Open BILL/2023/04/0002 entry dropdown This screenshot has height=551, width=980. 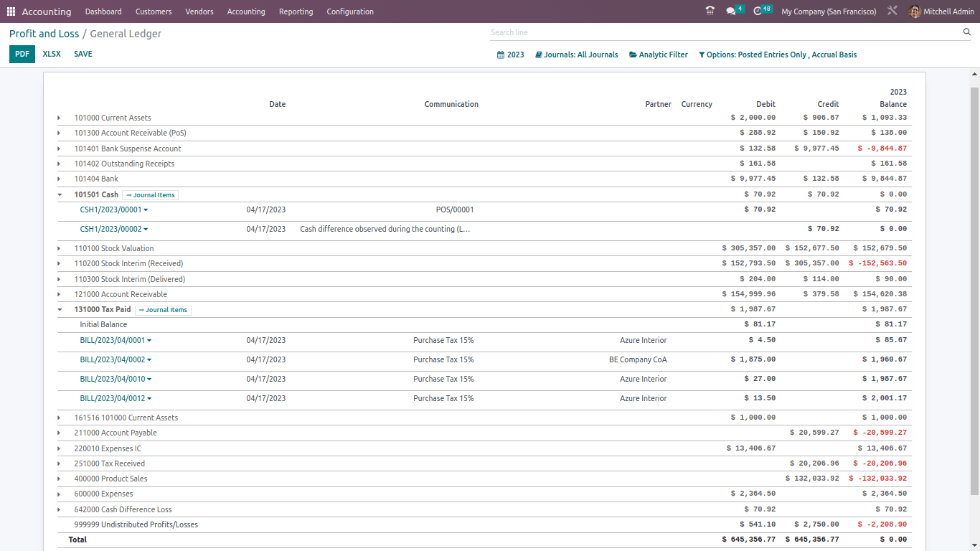(x=116, y=359)
